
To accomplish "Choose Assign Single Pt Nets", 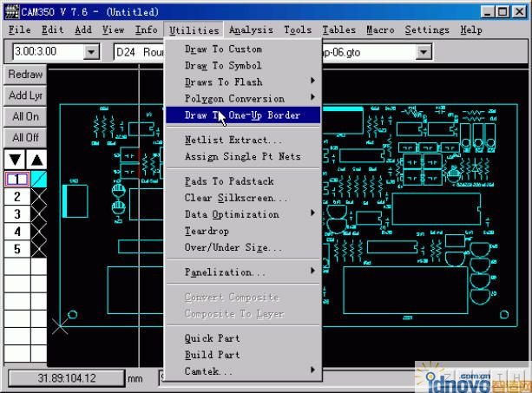I will tap(243, 156).
